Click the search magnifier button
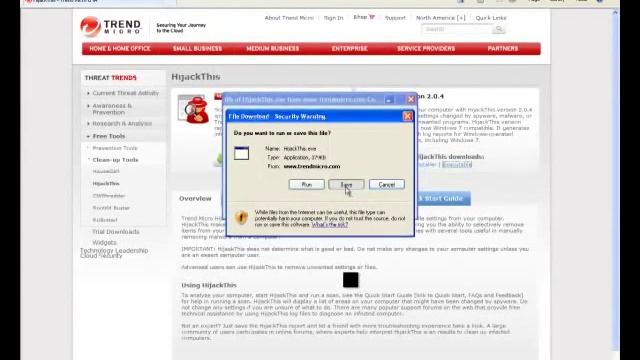640x360 pixels. pyautogui.click(x=498, y=29)
